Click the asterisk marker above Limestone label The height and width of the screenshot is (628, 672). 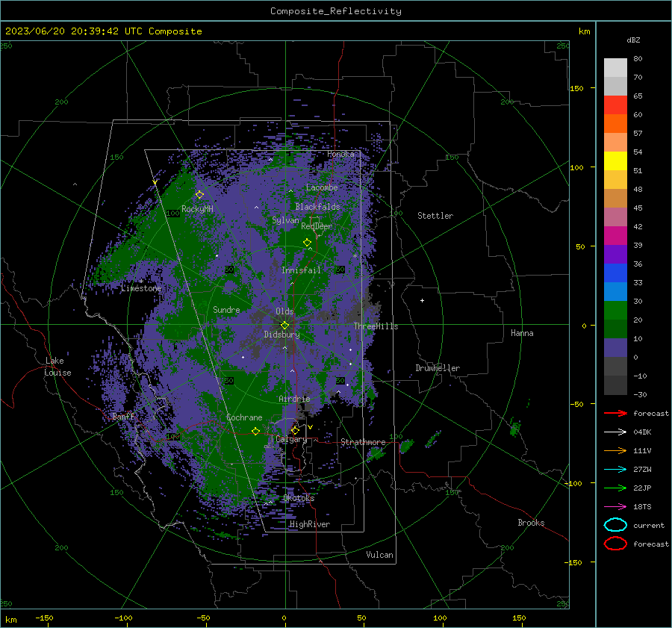pos(141,282)
